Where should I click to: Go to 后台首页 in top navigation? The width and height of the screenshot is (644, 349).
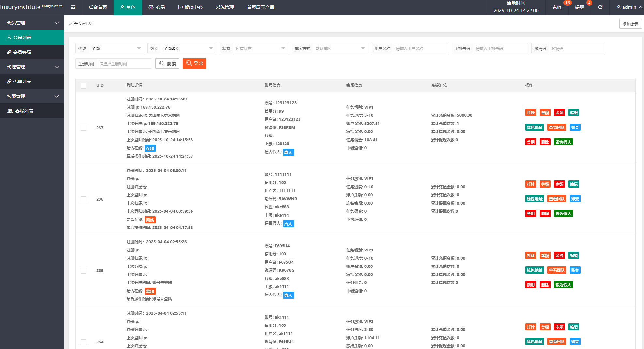(x=98, y=7)
